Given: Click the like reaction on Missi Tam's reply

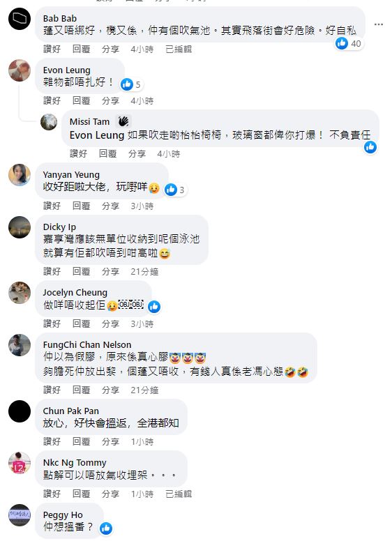Looking at the screenshot, I should pyautogui.click(x=370, y=147).
